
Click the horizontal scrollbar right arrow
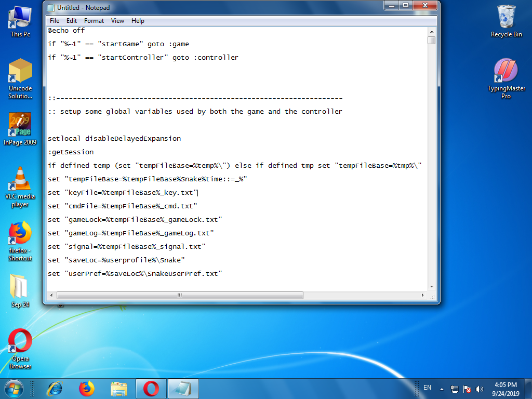click(x=423, y=295)
